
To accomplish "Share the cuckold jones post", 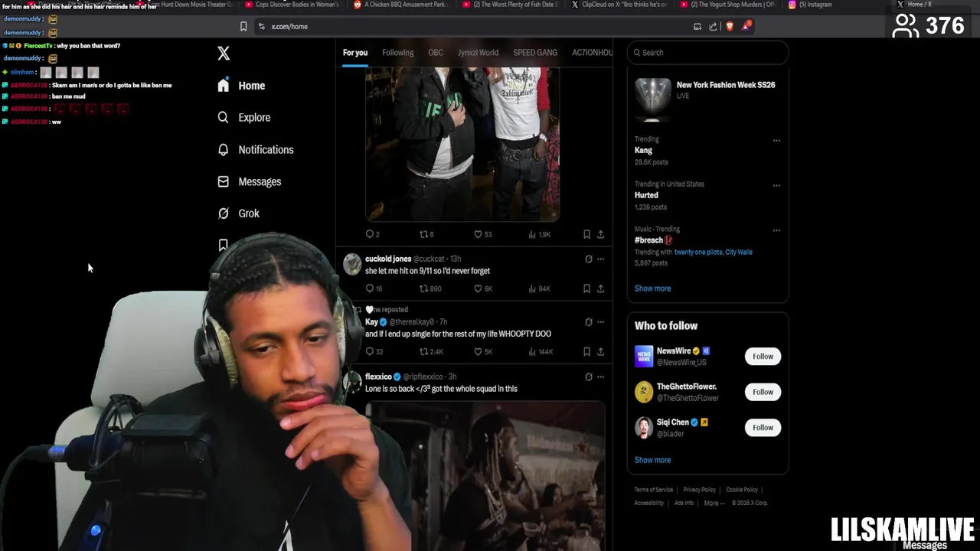I will point(600,289).
